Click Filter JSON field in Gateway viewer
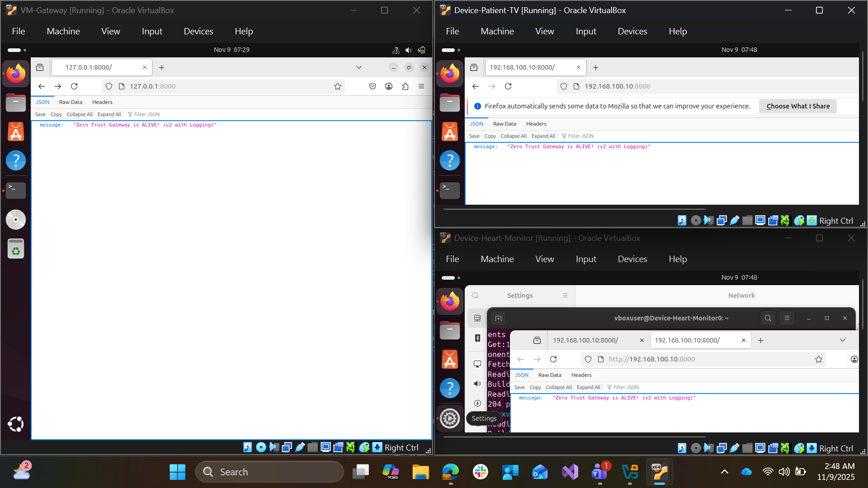This screenshot has height=488, width=868. [x=146, y=114]
